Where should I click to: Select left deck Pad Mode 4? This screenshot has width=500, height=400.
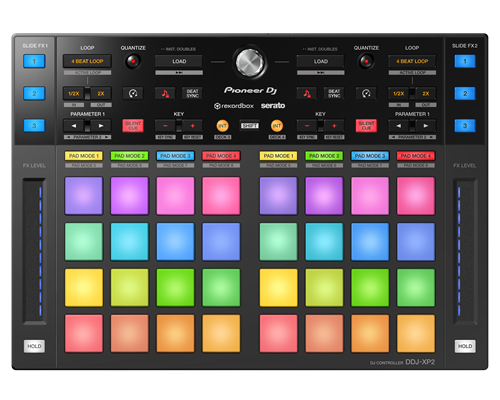click(x=221, y=156)
